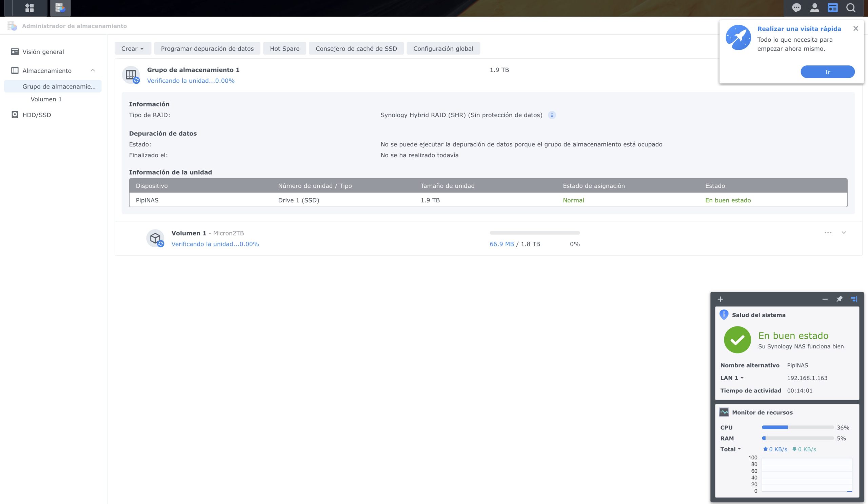Open the search magnifier icon
The width and height of the screenshot is (868, 504).
click(850, 8)
